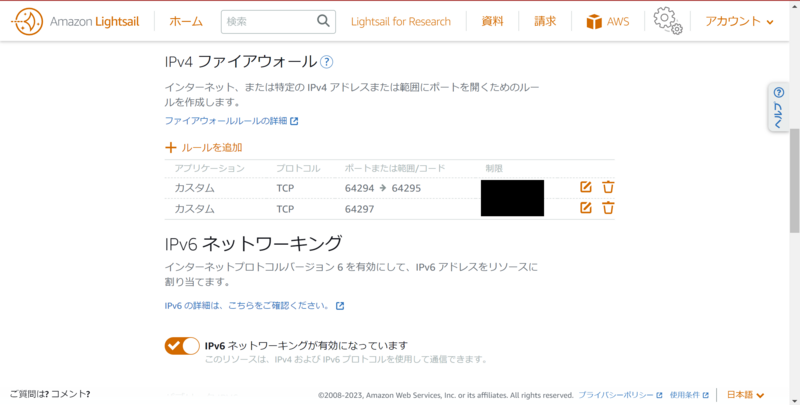The width and height of the screenshot is (800, 405).
Task: Click カスタム in the 64294 row
Action: point(194,188)
